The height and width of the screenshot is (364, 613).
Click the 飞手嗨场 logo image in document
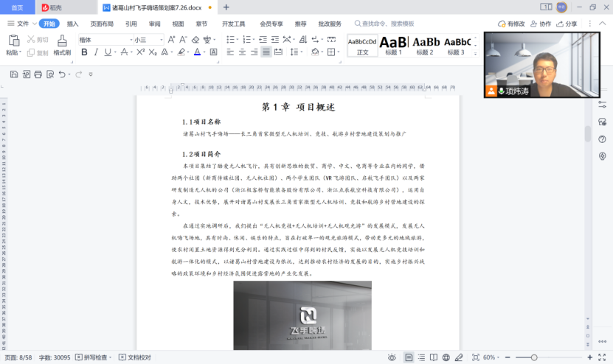(302, 315)
